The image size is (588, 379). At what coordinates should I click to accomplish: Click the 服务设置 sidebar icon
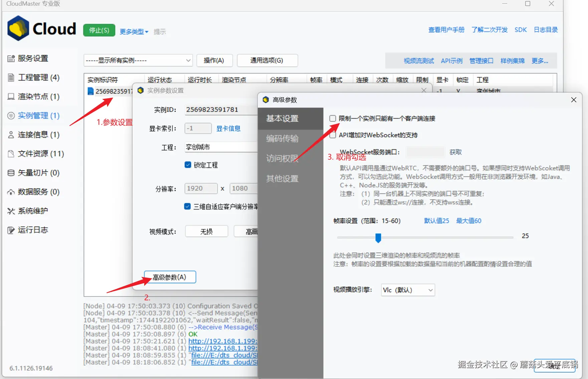click(11, 58)
